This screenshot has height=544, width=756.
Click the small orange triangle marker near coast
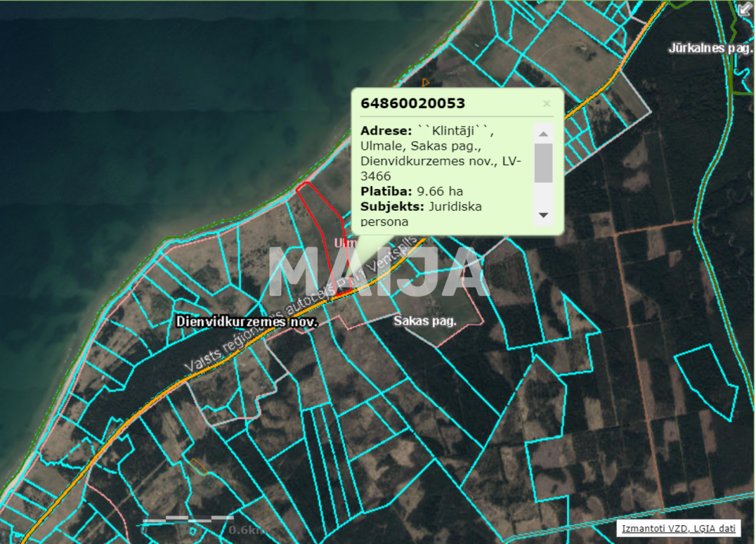tap(425, 82)
